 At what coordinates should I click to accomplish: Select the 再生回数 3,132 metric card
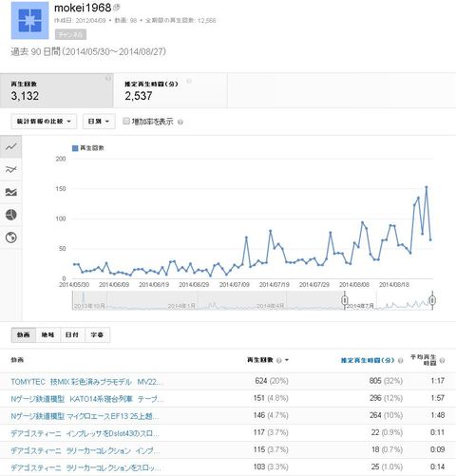pyautogui.click(x=57, y=90)
